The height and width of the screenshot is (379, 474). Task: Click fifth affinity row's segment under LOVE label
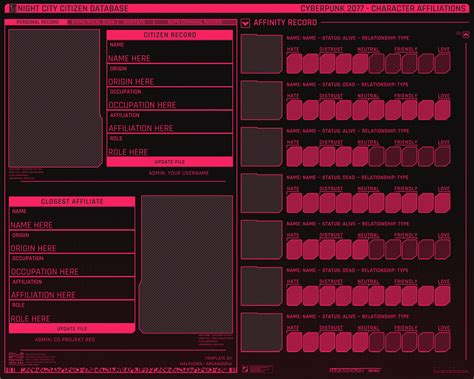point(443,249)
